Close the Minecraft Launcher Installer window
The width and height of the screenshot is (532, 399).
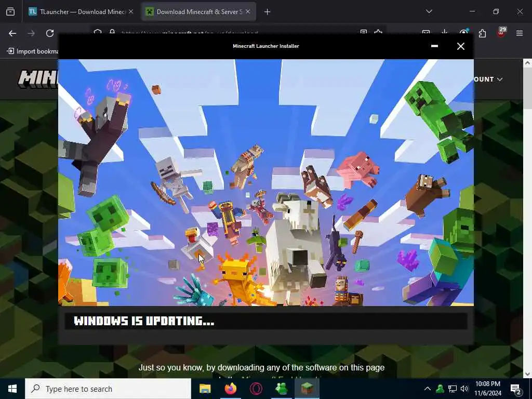tap(460, 46)
